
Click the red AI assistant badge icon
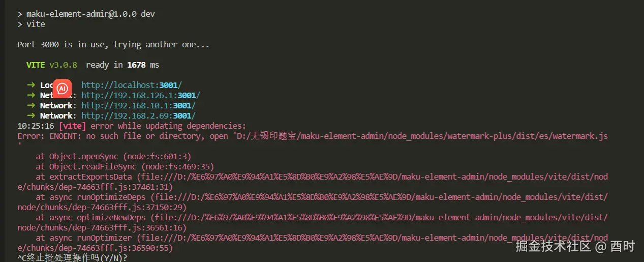pos(62,89)
